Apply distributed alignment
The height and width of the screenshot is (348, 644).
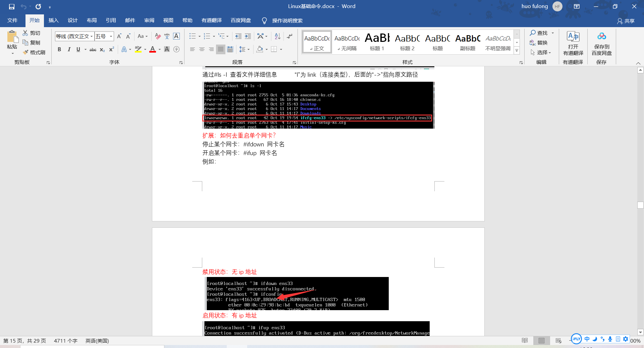pyautogui.click(x=230, y=50)
